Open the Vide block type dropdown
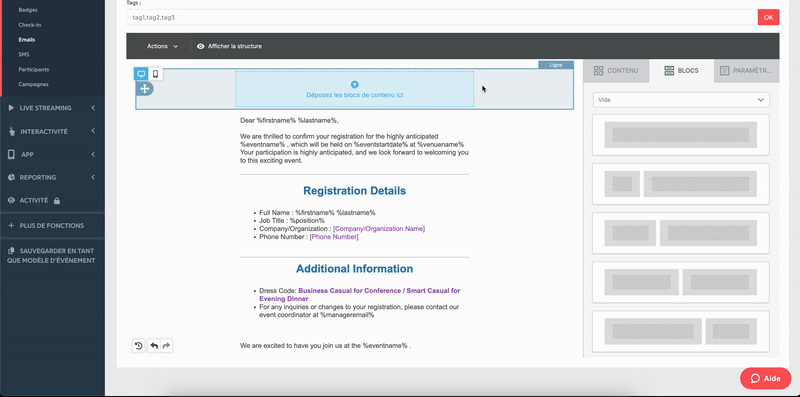 (x=681, y=100)
